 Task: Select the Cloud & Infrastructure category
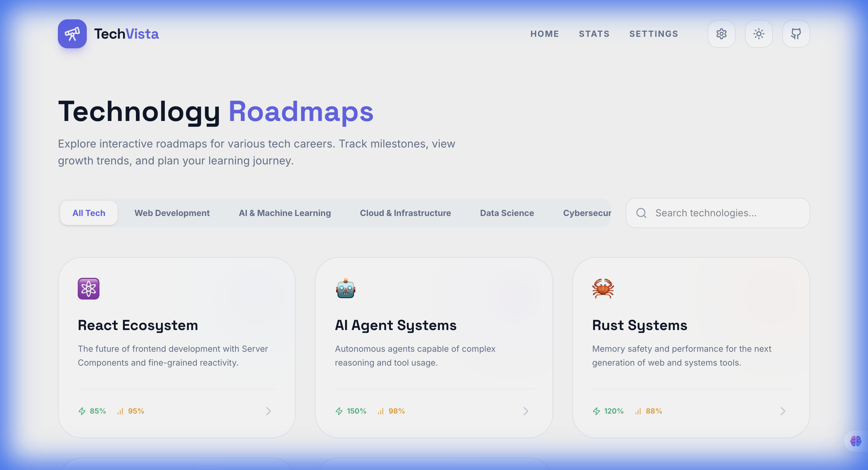[405, 213]
